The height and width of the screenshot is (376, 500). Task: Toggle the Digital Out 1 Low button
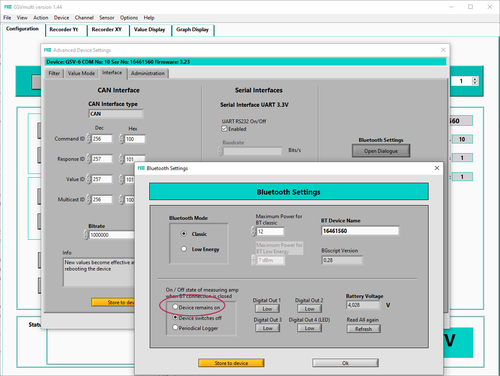point(267,309)
